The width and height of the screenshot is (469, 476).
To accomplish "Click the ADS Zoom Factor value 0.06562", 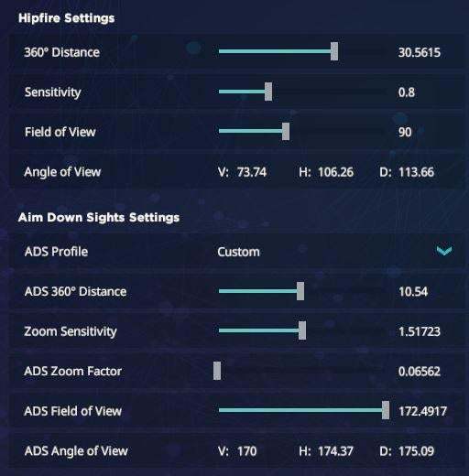I will [420, 372].
